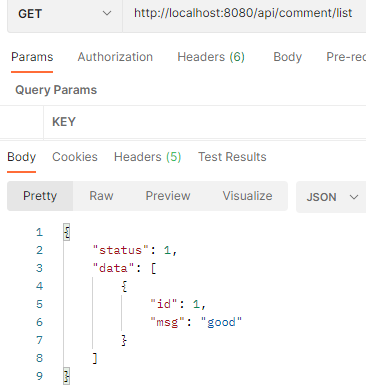Image resolution: width=366 pixels, height=386 pixels.
Task: Click the "id" key in response
Action: click(164, 304)
